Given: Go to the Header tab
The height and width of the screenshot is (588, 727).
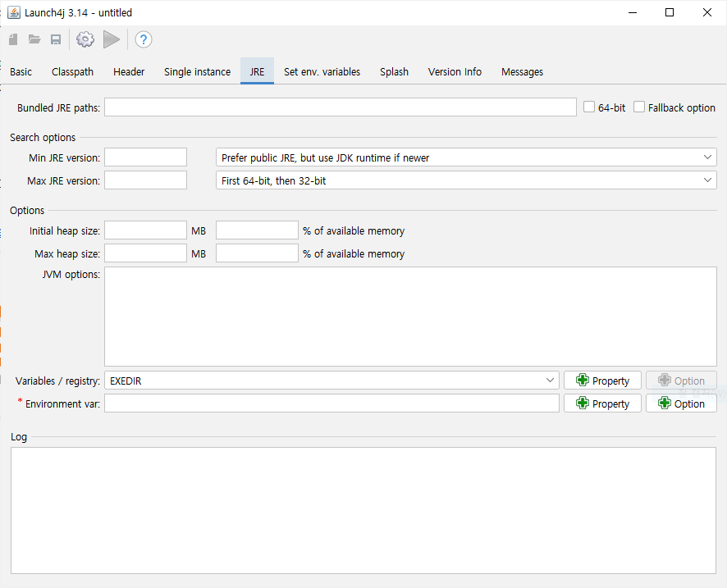Looking at the screenshot, I should [x=129, y=72].
